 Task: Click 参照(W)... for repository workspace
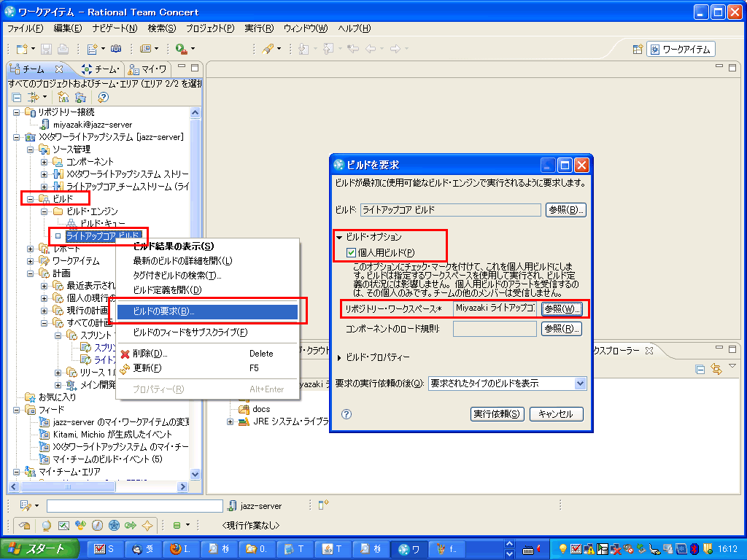click(562, 309)
